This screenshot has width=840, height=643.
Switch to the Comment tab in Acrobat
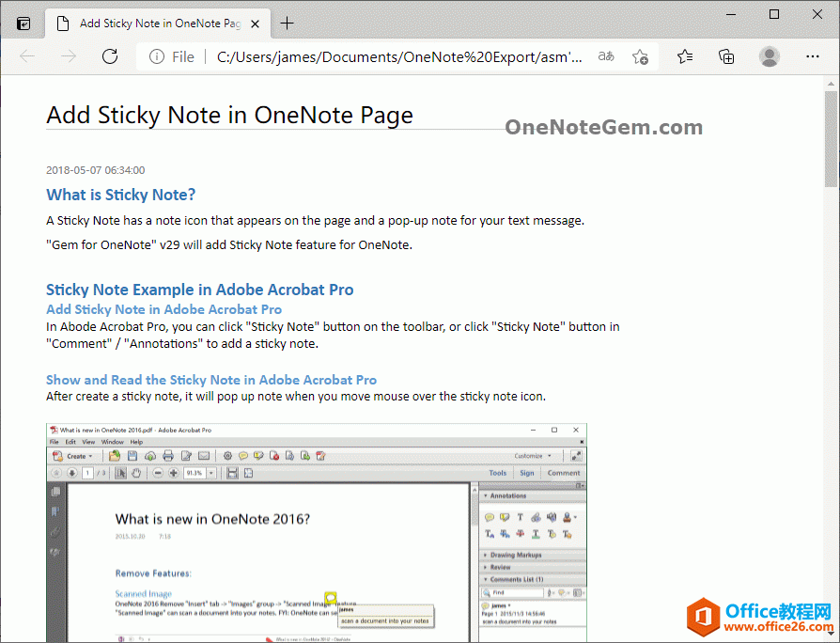[x=562, y=472]
